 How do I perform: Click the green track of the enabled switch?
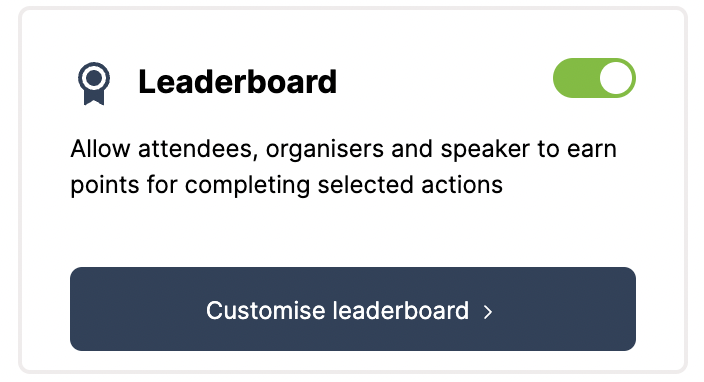576,78
